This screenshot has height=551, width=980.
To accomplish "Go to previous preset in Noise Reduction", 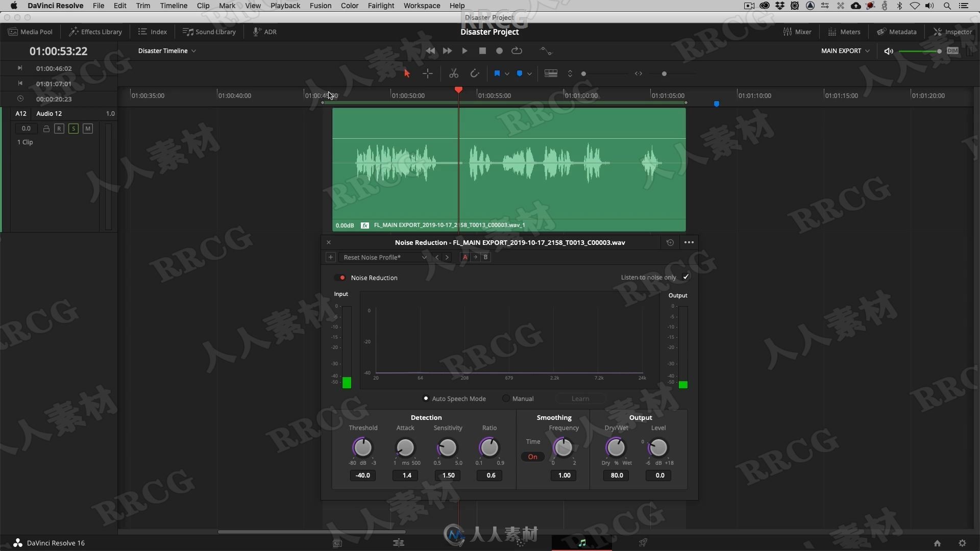I will coord(437,257).
